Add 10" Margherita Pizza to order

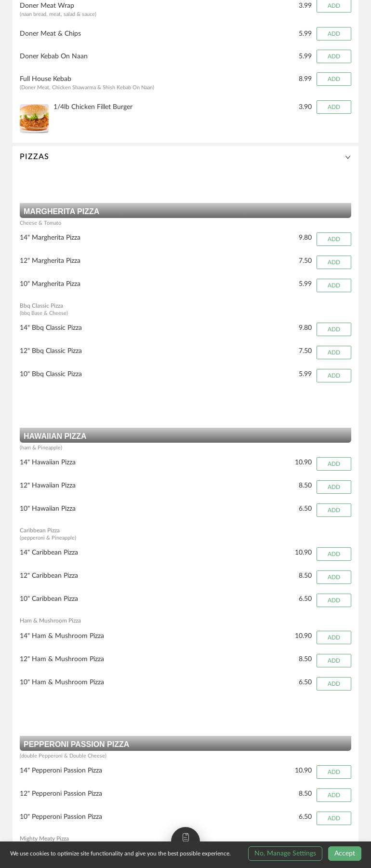333,285
